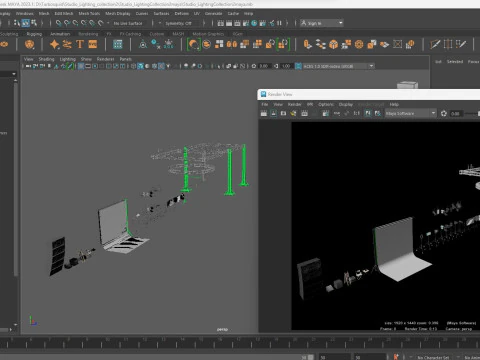Image resolution: width=480 pixels, height=360 pixels.
Task: Open the Symmetry: Off dropdown
Action: tap(180, 23)
